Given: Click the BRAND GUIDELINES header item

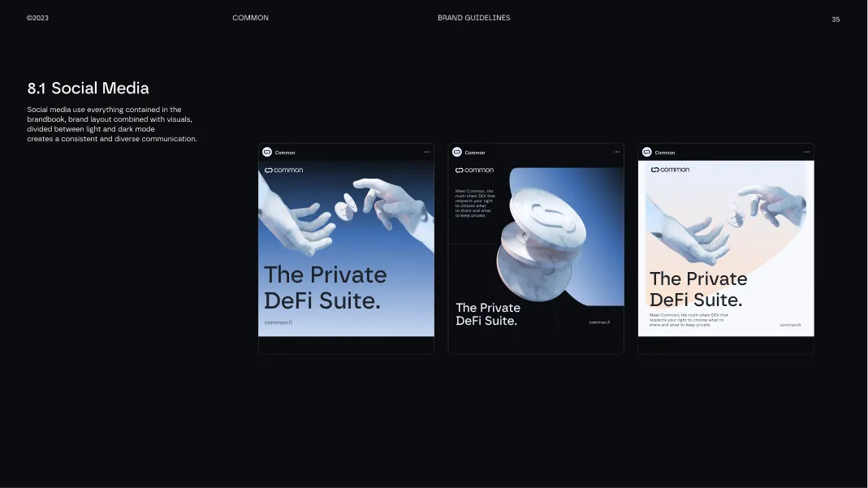Looking at the screenshot, I should tap(474, 17).
